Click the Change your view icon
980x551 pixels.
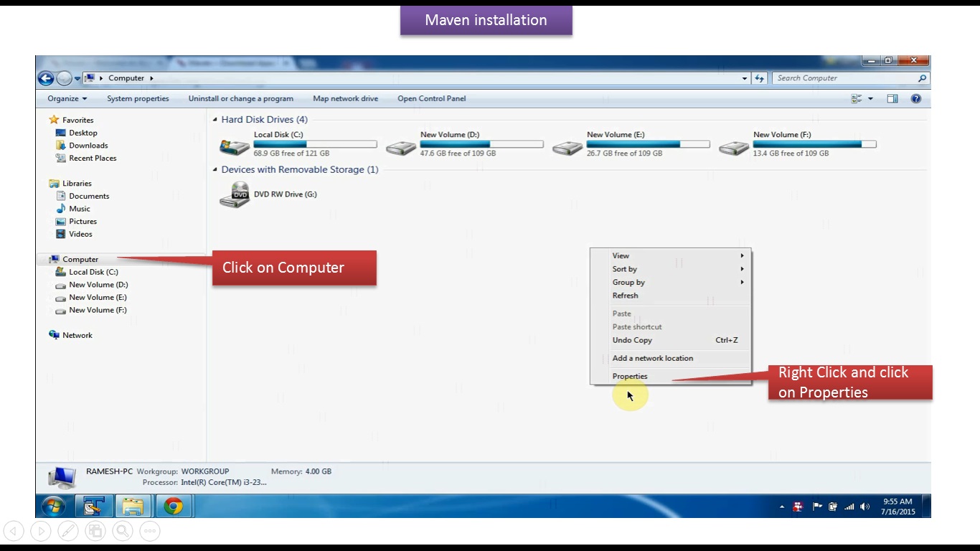(857, 98)
